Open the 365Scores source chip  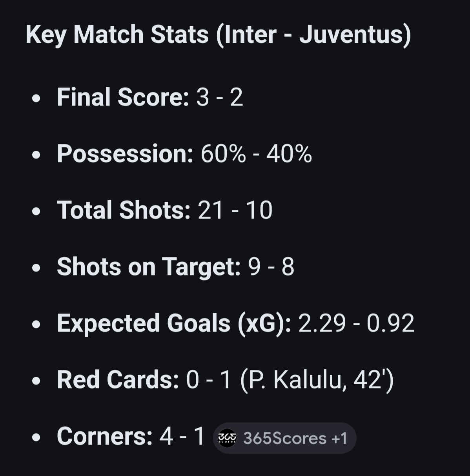point(284,438)
